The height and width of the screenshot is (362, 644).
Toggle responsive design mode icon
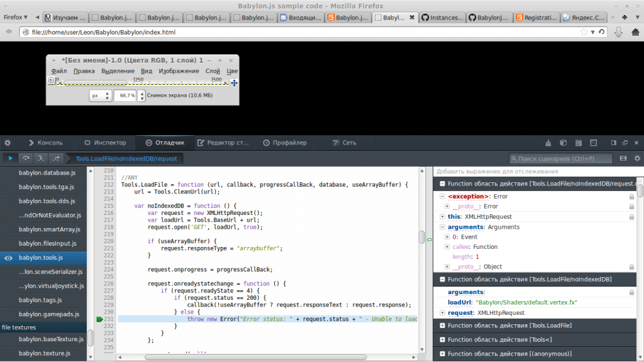(594, 143)
